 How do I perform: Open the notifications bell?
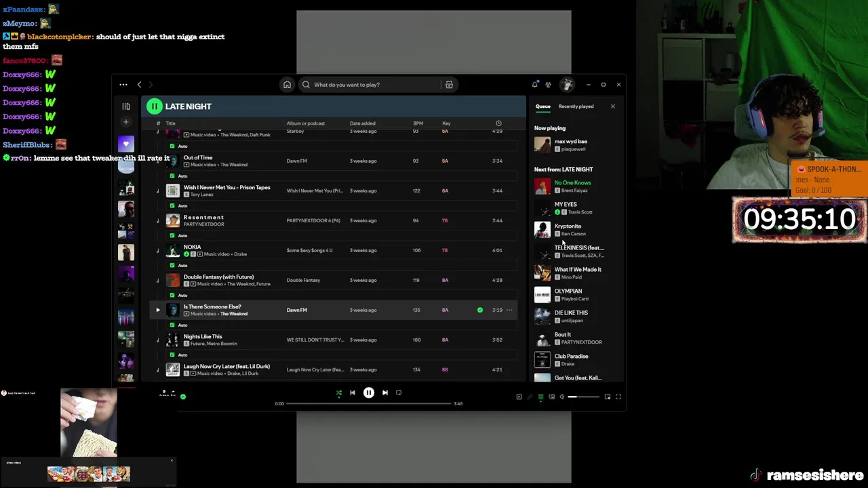pyautogui.click(x=534, y=85)
